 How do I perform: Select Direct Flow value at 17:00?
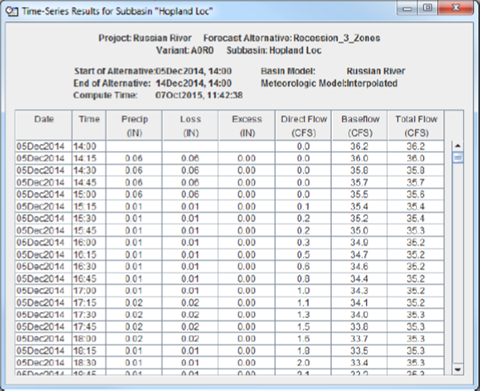pyautogui.click(x=303, y=291)
